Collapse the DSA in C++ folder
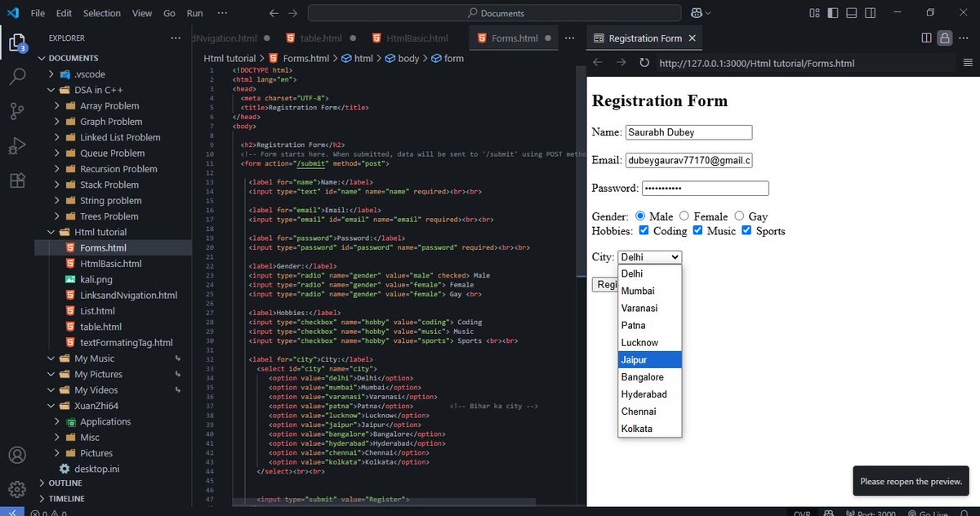 pos(112,90)
